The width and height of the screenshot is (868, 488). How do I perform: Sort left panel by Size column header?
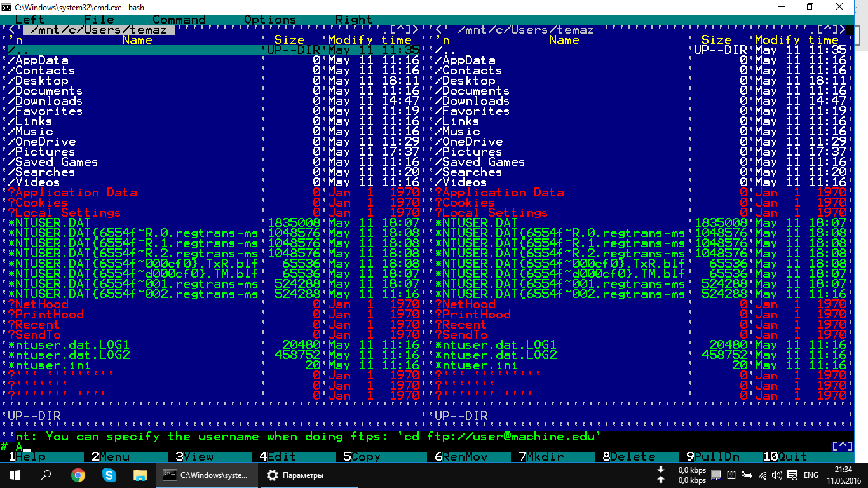click(x=290, y=40)
